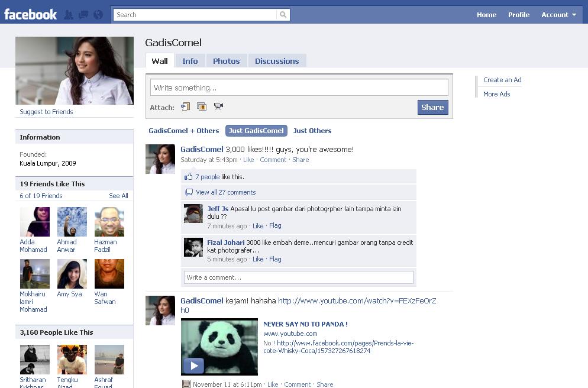Viewport: 588px width, 388px height.
Task: Switch to the Discussions tab
Action: (277, 61)
